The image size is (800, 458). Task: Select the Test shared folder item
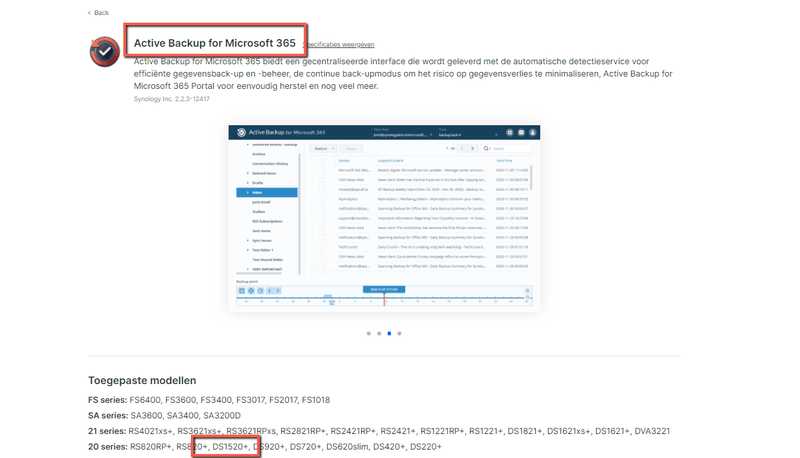[x=267, y=260]
